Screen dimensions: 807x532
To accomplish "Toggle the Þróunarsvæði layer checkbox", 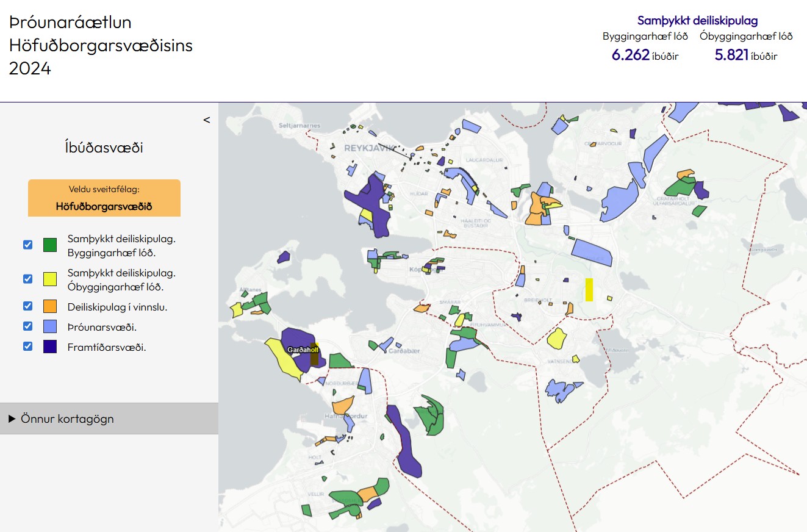I will coord(27,326).
